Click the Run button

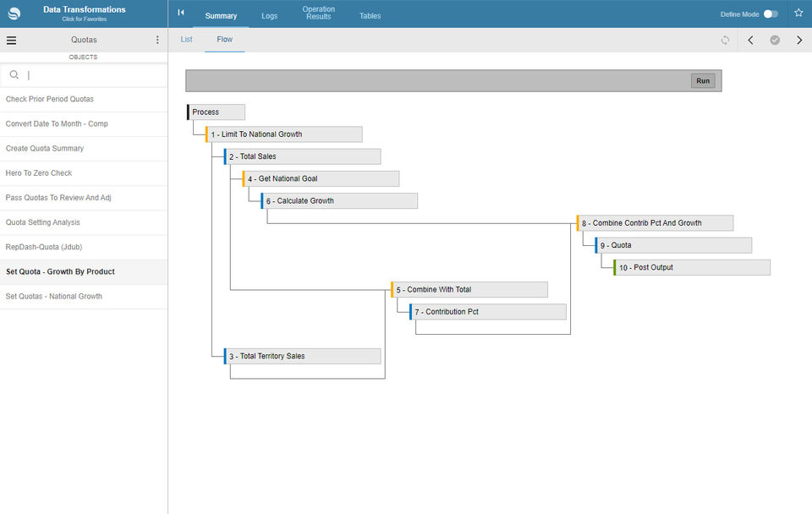(x=703, y=81)
